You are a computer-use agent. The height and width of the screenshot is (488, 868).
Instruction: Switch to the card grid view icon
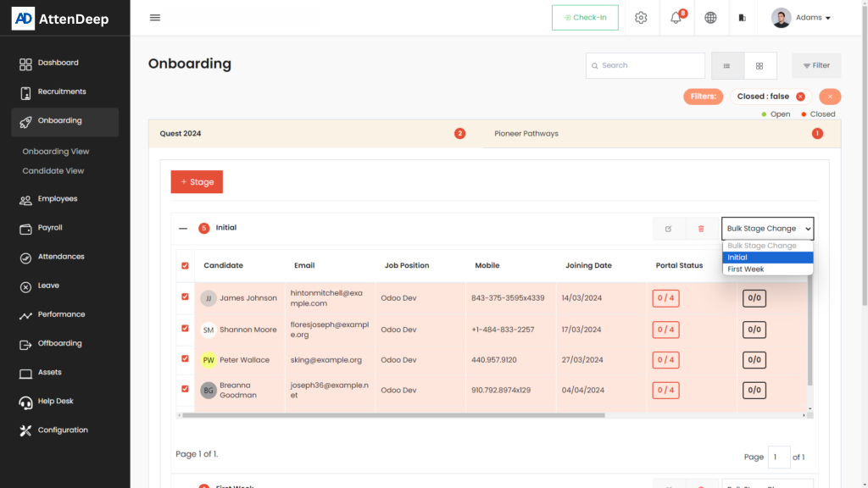[759, 66]
